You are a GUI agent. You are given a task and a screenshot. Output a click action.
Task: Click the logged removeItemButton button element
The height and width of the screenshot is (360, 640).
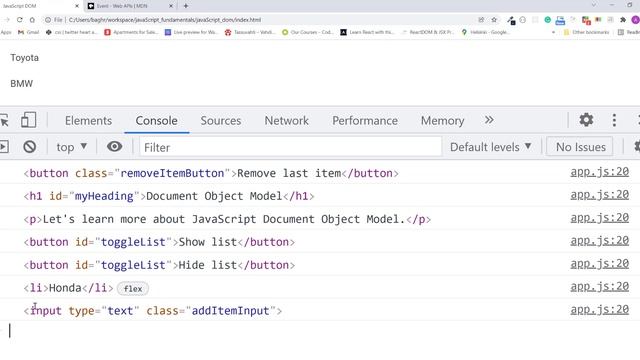211,173
